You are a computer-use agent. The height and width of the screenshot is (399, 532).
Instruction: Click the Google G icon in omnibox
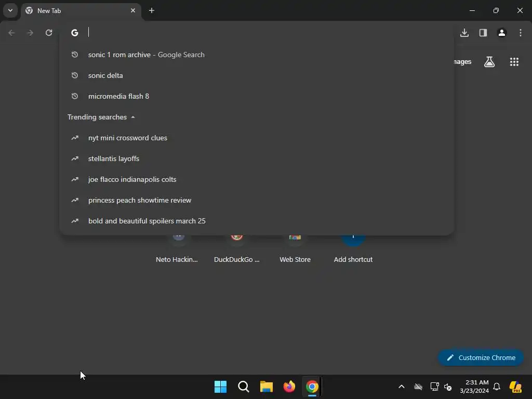point(75,33)
